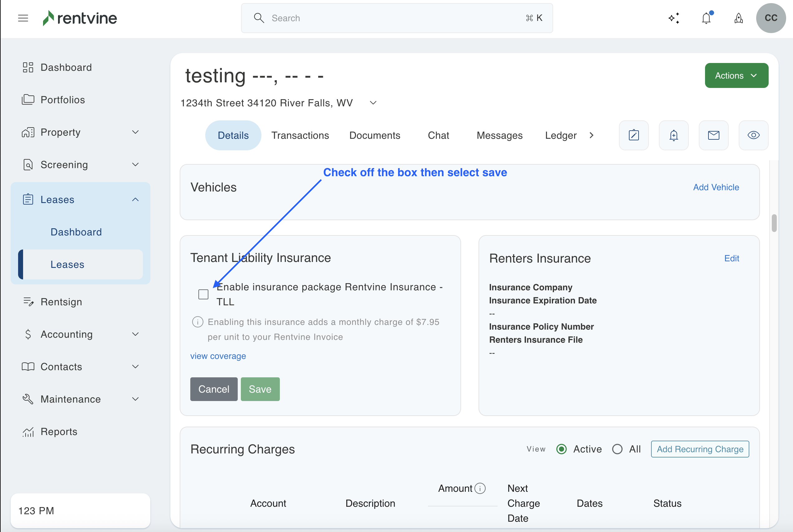Click the add reminder bell icon

point(674,135)
